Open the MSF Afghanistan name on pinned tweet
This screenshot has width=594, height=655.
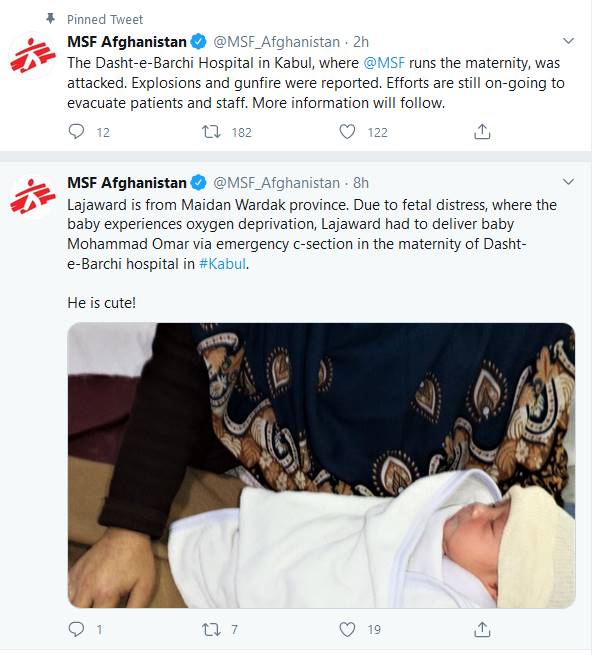tap(127, 42)
